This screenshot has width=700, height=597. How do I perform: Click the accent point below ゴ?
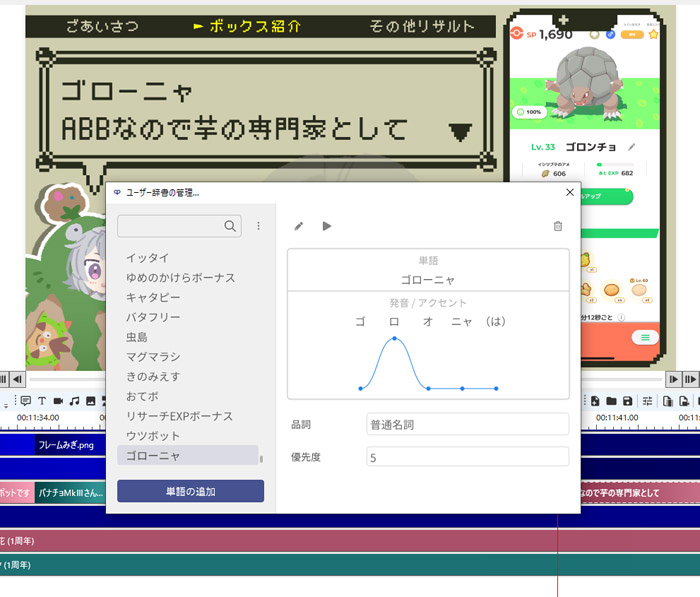(361, 388)
